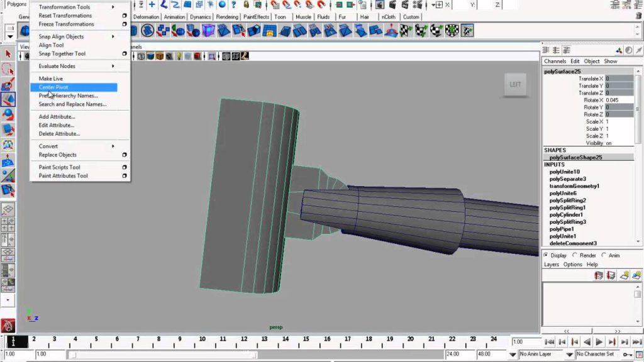The image size is (644, 362).
Task: Select the Paint Selection tool icon
Action: pos(8,85)
